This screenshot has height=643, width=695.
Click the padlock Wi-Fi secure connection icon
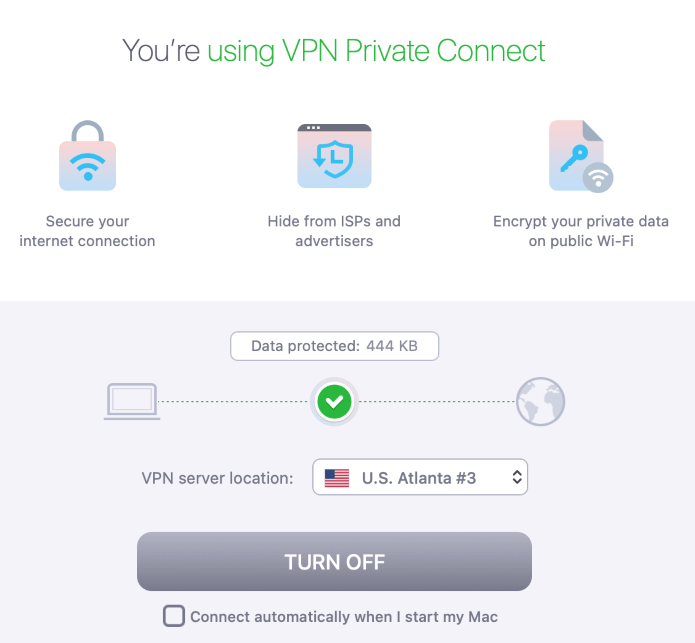(x=87, y=156)
